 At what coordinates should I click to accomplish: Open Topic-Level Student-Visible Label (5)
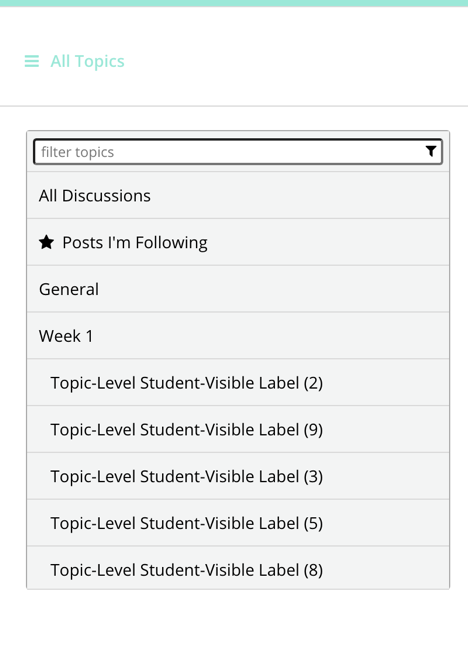(238, 523)
